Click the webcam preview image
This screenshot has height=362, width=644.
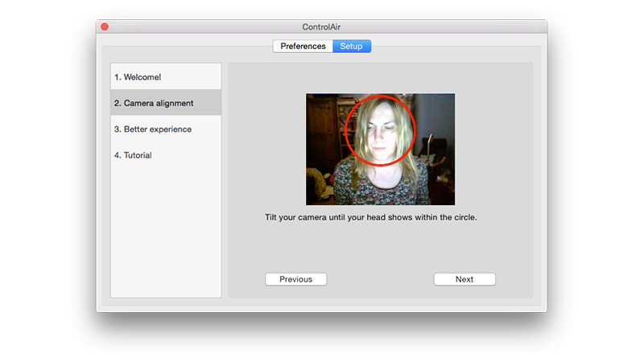pos(380,150)
